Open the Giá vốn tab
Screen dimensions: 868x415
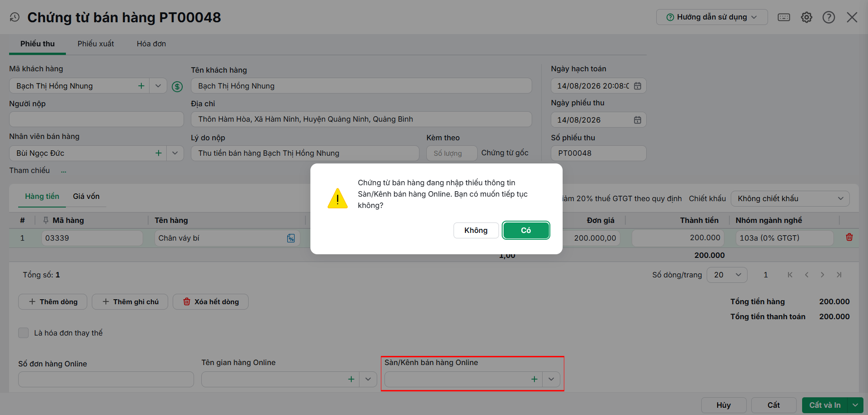86,196
